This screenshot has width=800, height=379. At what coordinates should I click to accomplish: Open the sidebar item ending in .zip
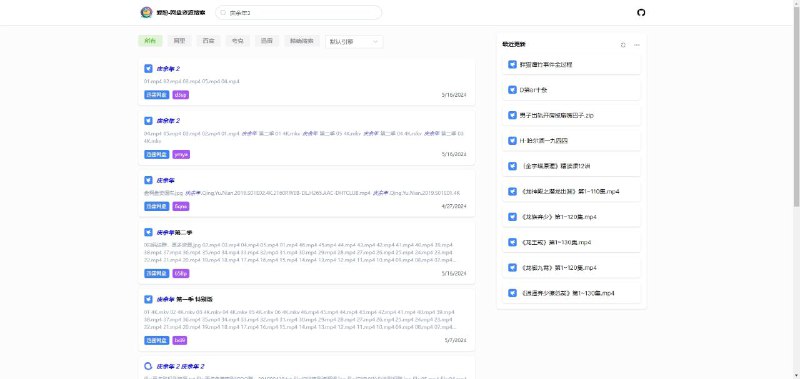point(571,115)
